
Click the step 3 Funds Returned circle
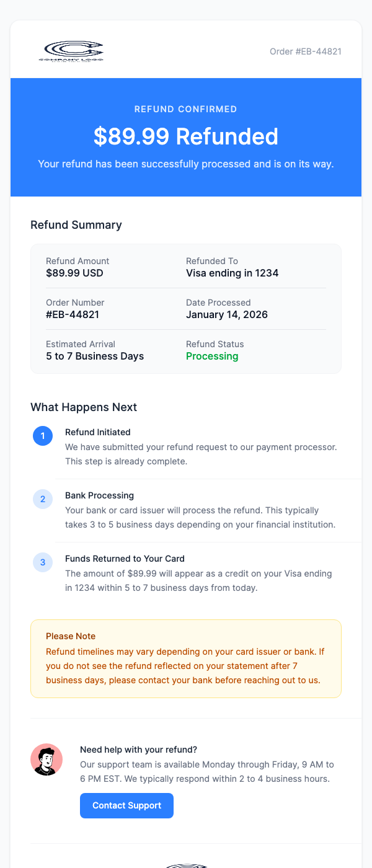pos(43,562)
